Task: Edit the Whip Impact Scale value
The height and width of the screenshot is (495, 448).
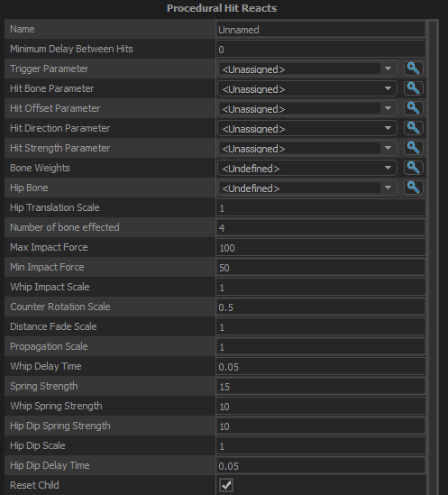Action: [x=321, y=288]
